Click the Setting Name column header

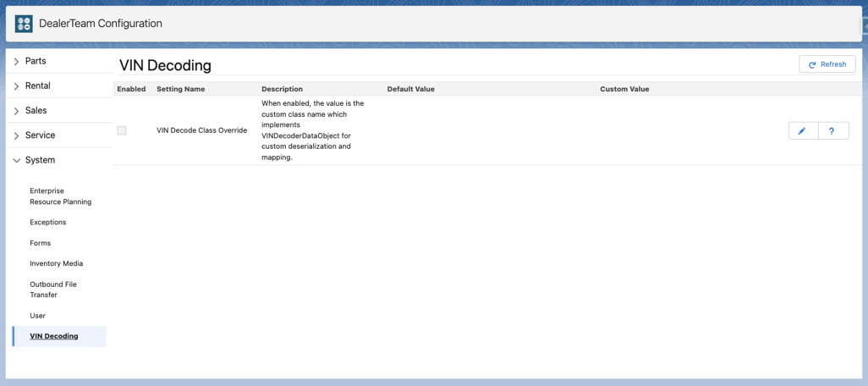click(x=180, y=89)
